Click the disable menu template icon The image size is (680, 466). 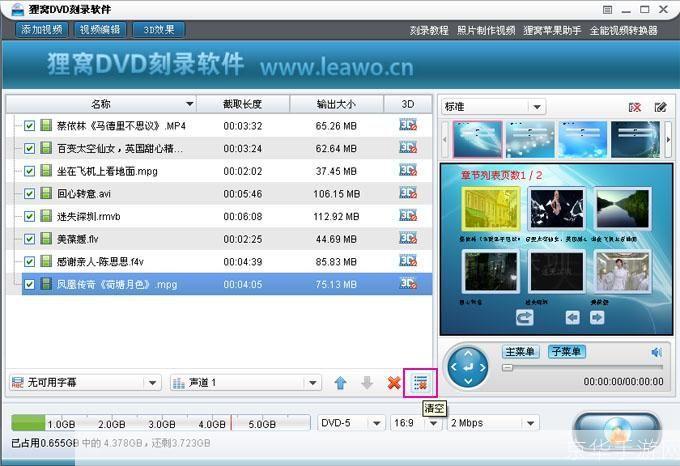(635, 107)
